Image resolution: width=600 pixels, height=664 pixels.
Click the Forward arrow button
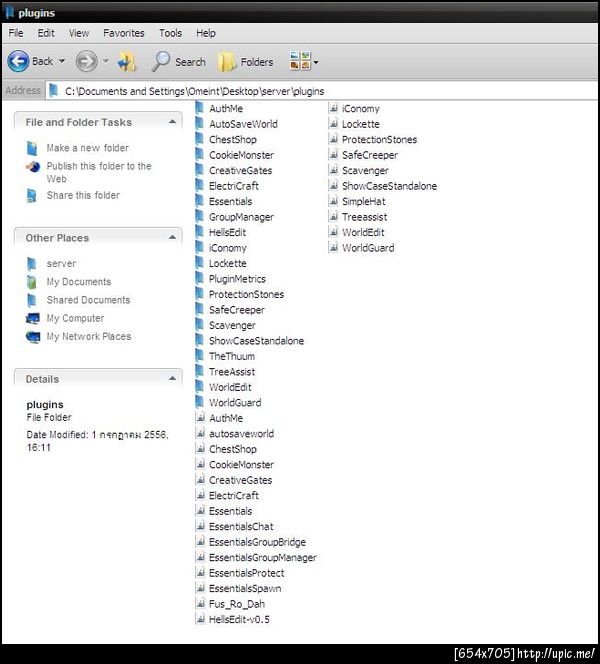tap(86, 61)
